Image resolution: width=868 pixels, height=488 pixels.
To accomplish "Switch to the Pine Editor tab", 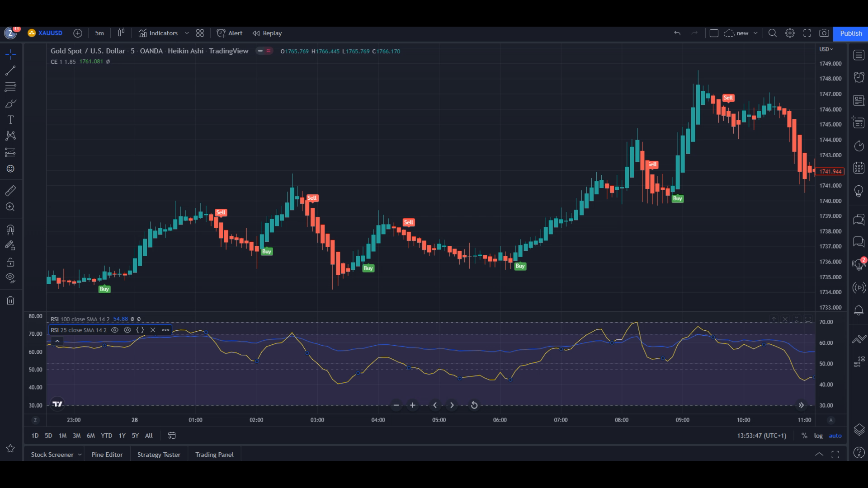I will [x=107, y=454].
